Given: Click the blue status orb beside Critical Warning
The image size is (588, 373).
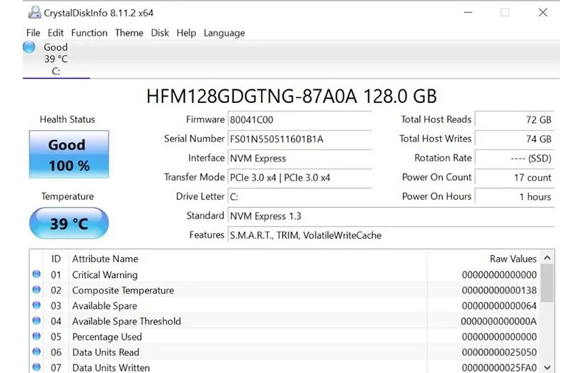Looking at the screenshot, I should (36, 274).
